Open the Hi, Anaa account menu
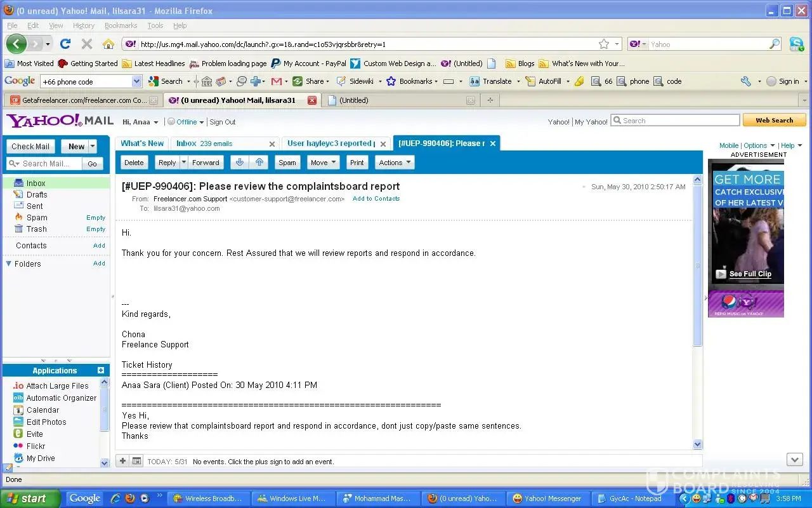The height and width of the screenshot is (508, 812). 140,122
